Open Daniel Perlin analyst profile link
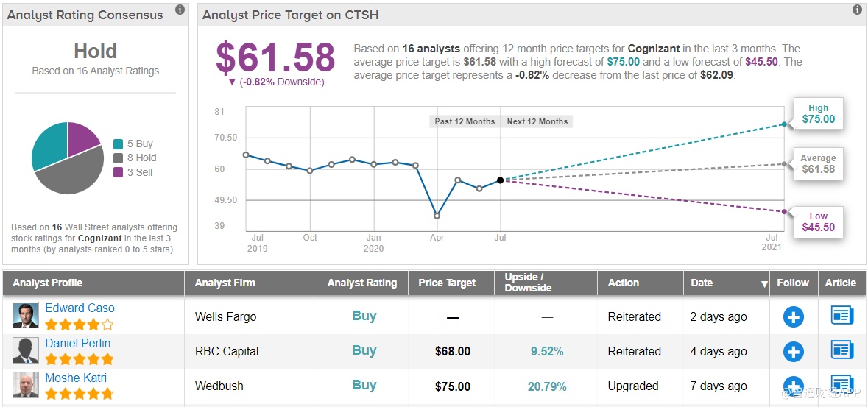The height and width of the screenshot is (407, 868). 77,343
